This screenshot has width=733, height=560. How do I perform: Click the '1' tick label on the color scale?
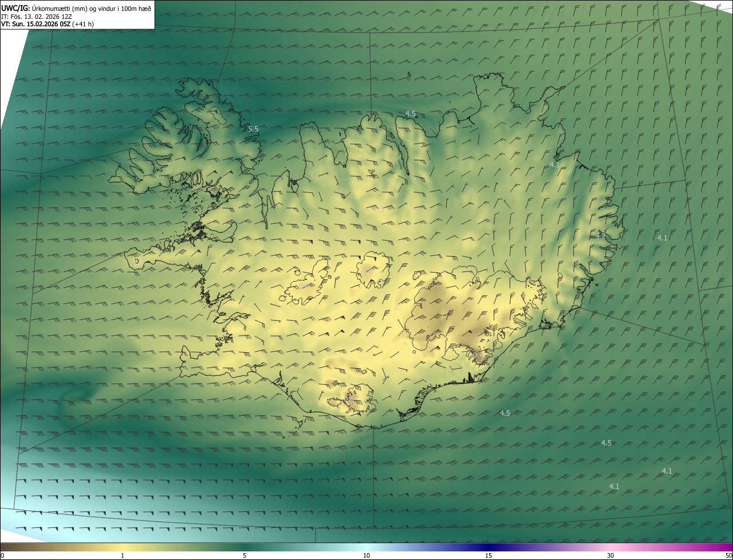coord(123,555)
